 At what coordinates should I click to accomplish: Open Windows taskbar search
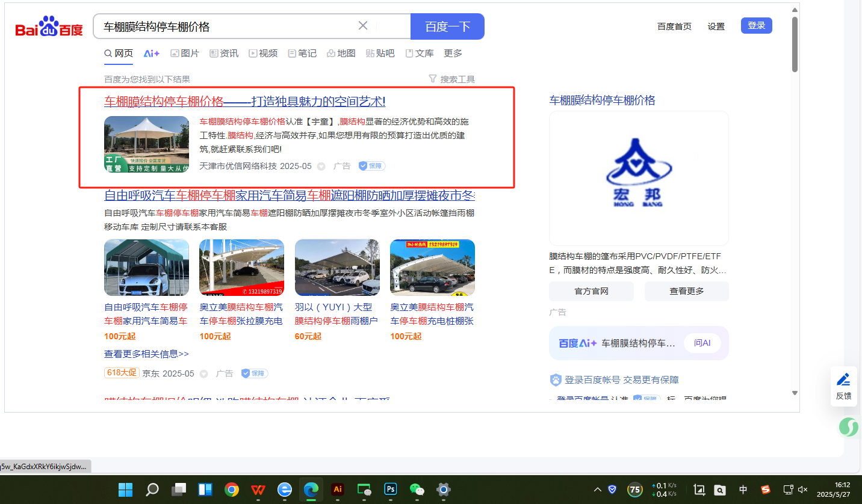click(x=152, y=490)
